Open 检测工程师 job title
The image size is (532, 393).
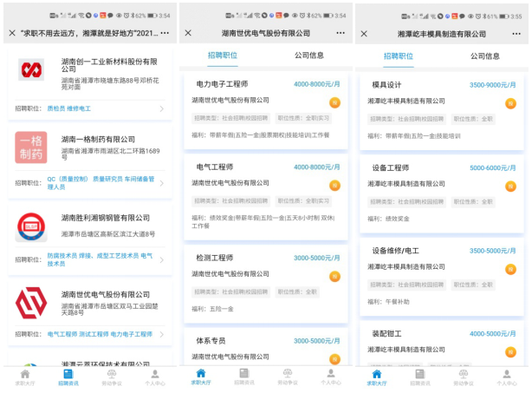(215, 258)
